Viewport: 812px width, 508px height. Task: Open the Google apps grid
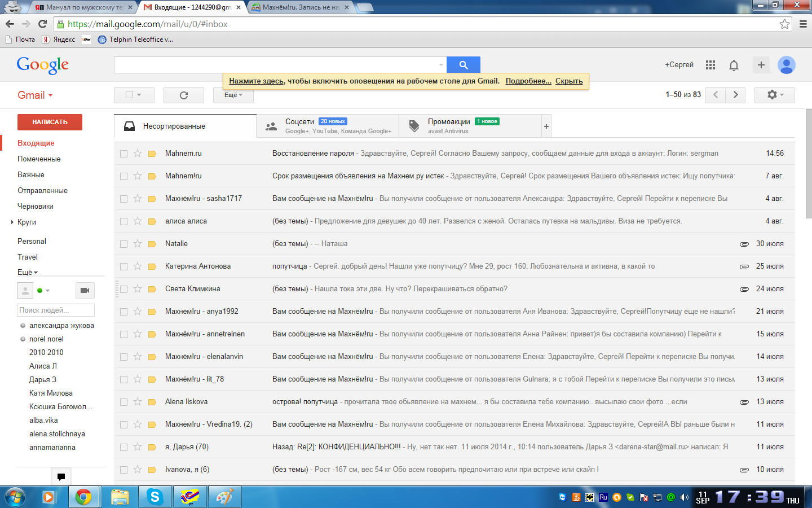click(710, 65)
